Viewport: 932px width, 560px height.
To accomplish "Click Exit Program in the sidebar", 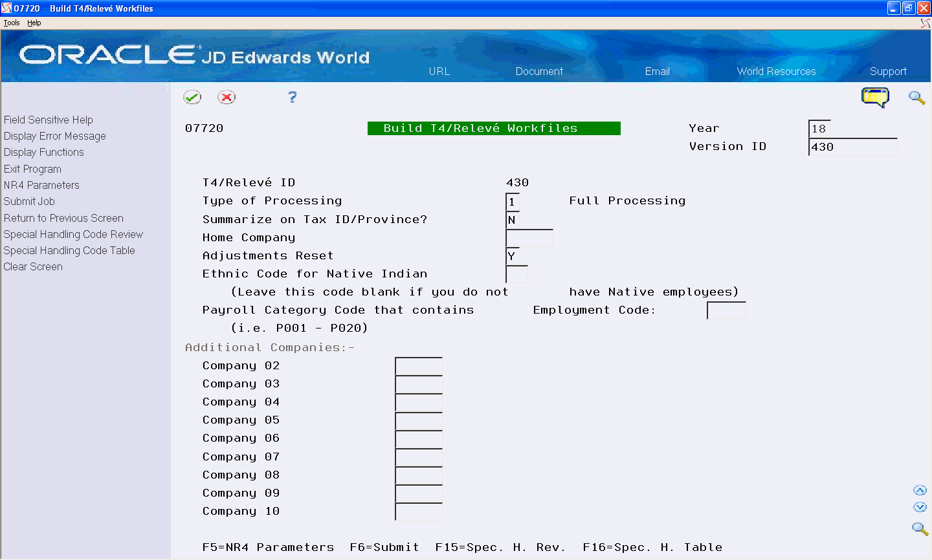I will 32,169.
